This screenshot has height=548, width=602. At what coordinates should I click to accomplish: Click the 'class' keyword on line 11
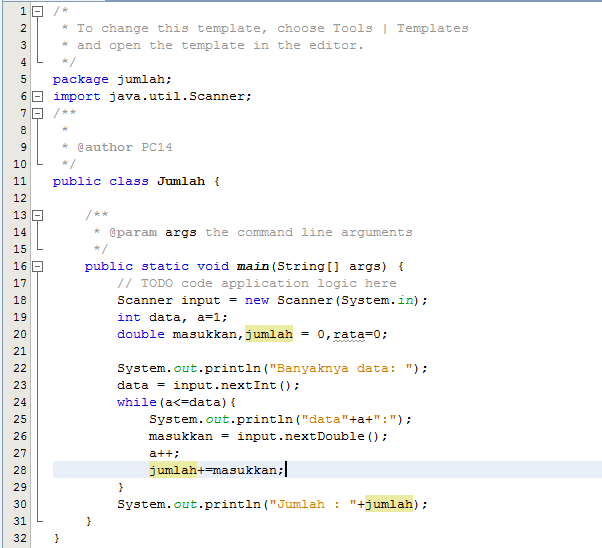pos(129,181)
